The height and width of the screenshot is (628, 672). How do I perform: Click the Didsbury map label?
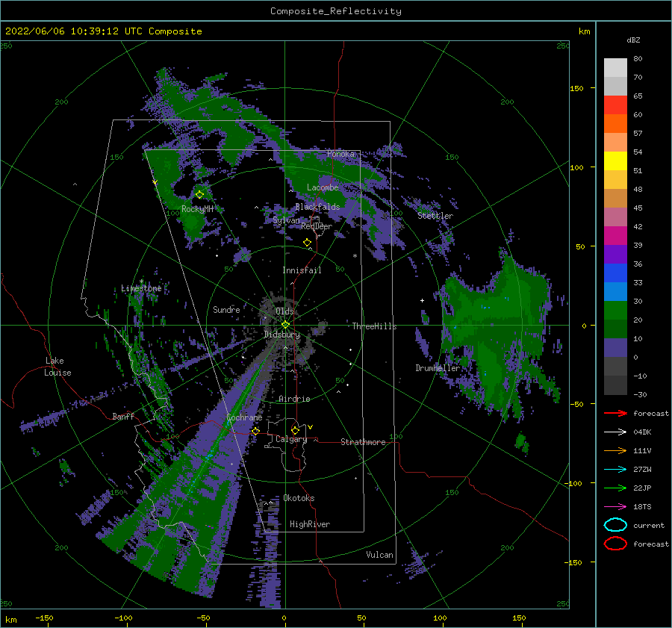(x=281, y=335)
